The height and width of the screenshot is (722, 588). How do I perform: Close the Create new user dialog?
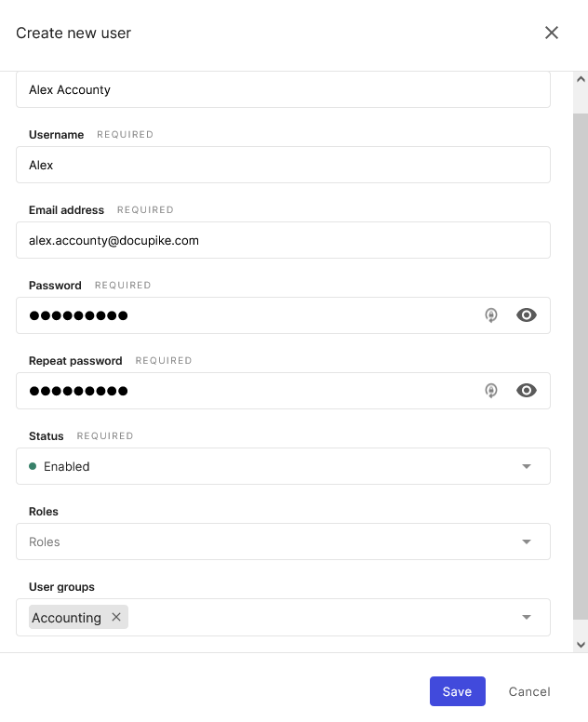552,33
